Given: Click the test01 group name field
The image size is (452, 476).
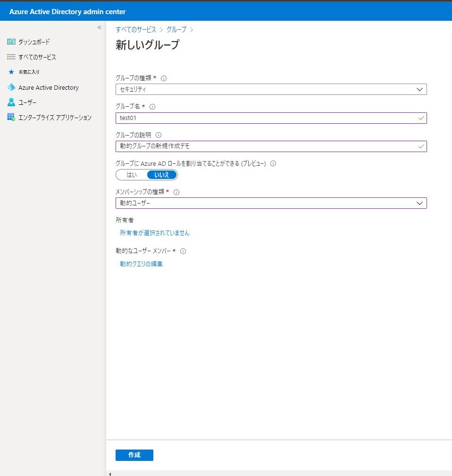Looking at the screenshot, I should click(236, 118).
